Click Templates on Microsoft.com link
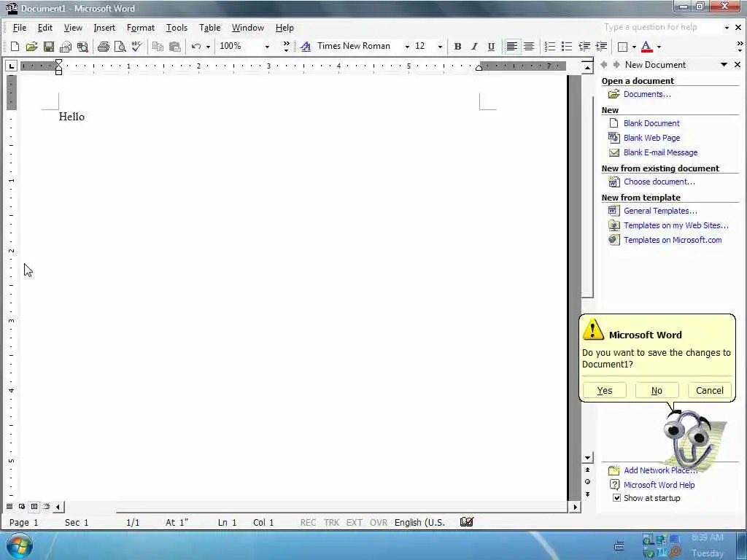This screenshot has width=747, height=560. tap(673, 240)
